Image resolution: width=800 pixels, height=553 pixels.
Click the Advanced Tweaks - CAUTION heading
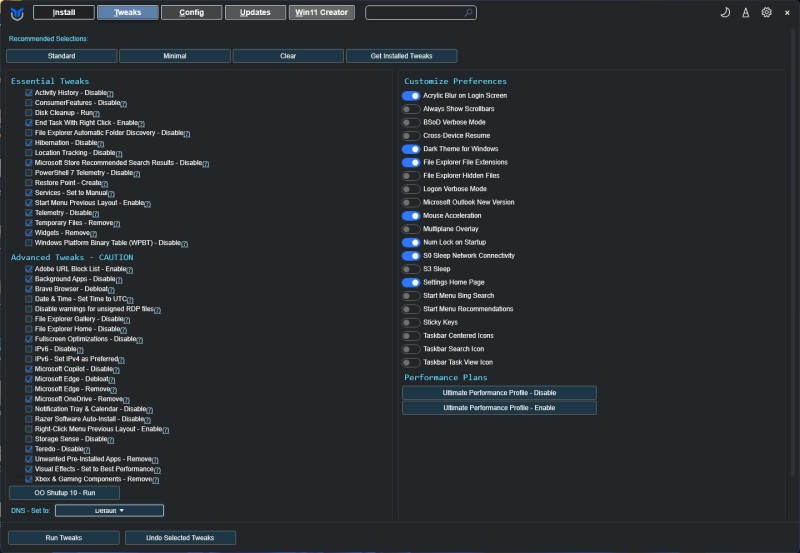pos(72,257)
